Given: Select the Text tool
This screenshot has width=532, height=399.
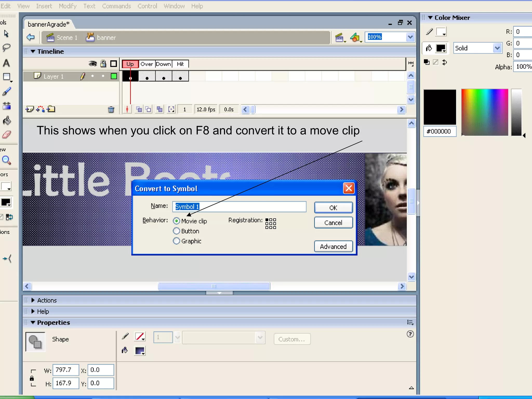Looking at the screenshot, I should tap(6, 63).
